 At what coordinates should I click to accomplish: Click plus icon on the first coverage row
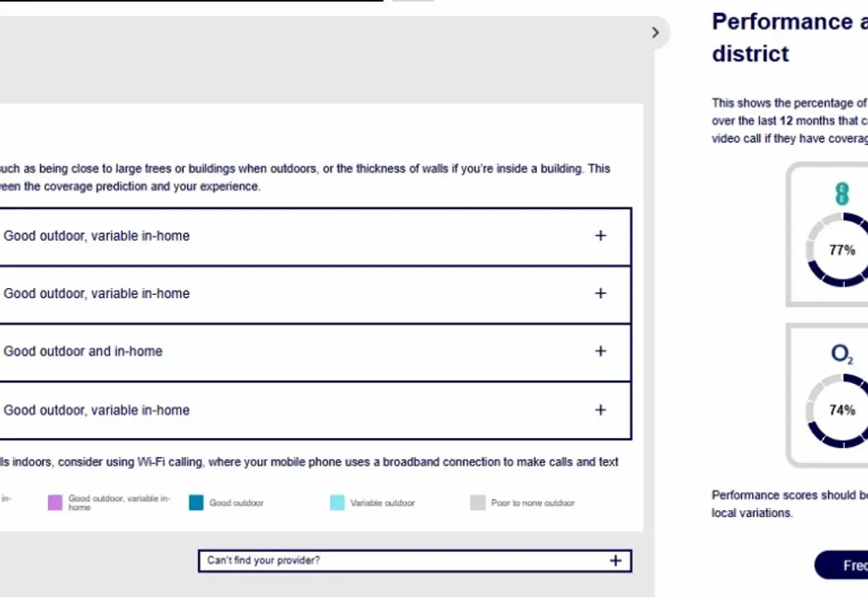pyautogui.click(x=600, y=236)
